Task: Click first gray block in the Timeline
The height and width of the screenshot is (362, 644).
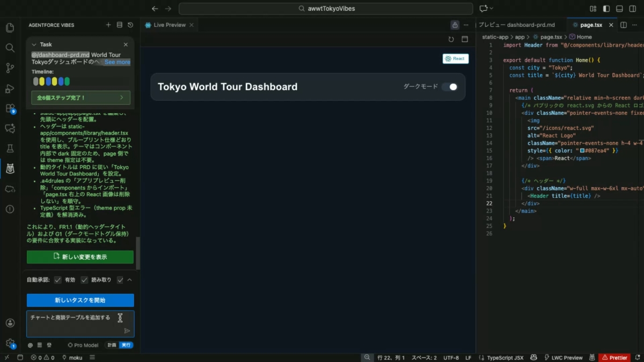Action: tap(35, 82)
